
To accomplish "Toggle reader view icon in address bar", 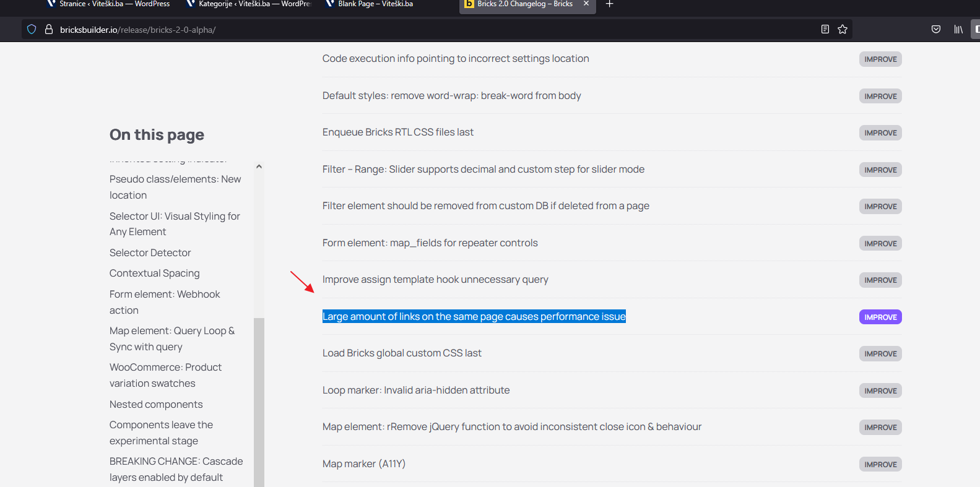I will tap(825, 29).
